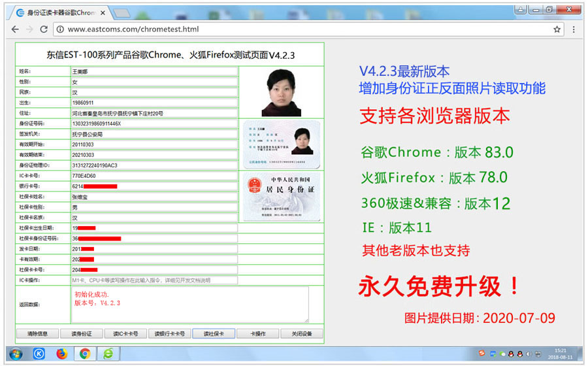The height and width of the screenshot is (366, 588).
Task: Click the page title 东信EST-100系列产品
Action: click(x=171, y=55)
